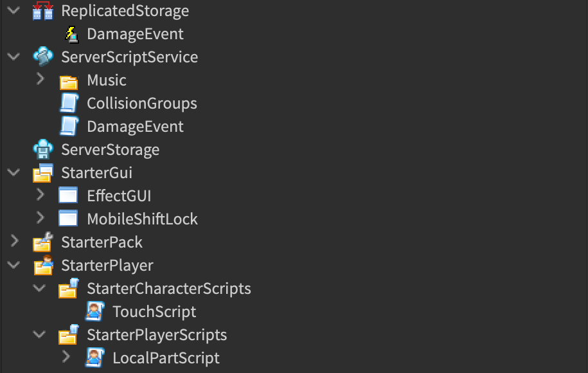Screen dimensions: 588x373
Task: Select MobileShiftLock in the explorer
Action: click(142, 219)
